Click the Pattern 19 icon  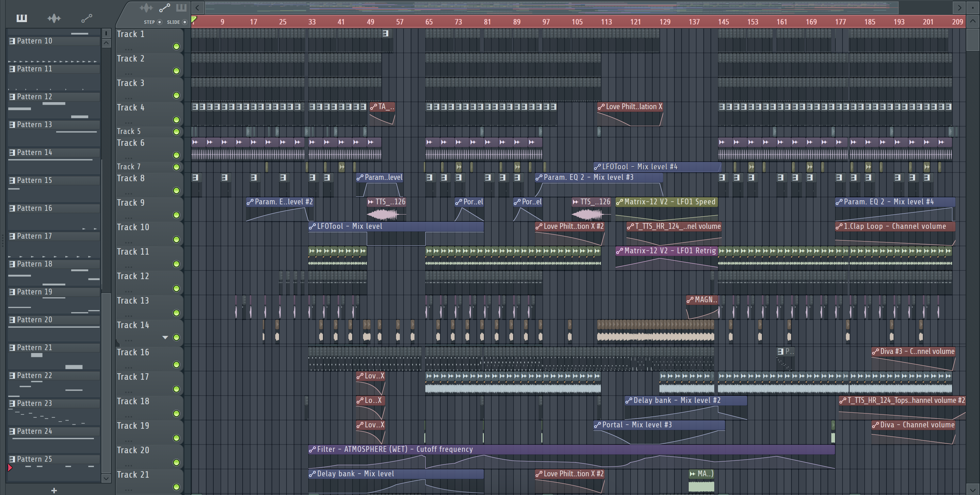coord(12,292)
